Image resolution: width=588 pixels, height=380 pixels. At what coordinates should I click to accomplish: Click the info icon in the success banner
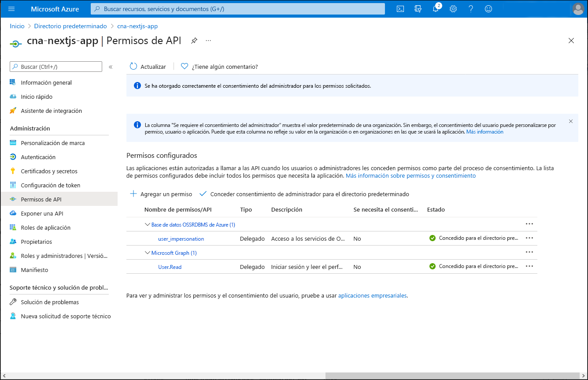coord(137,86)
